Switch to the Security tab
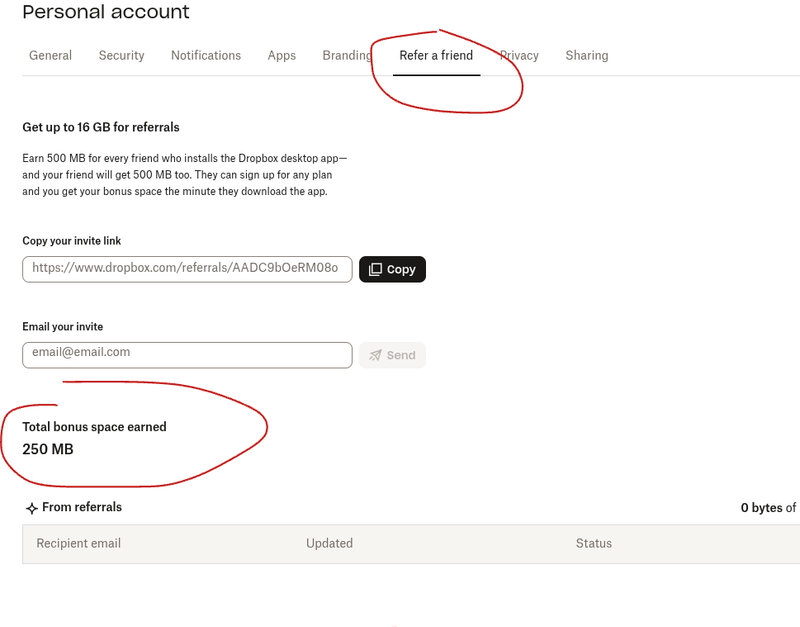The image size is (800, 627). (121, 56)
